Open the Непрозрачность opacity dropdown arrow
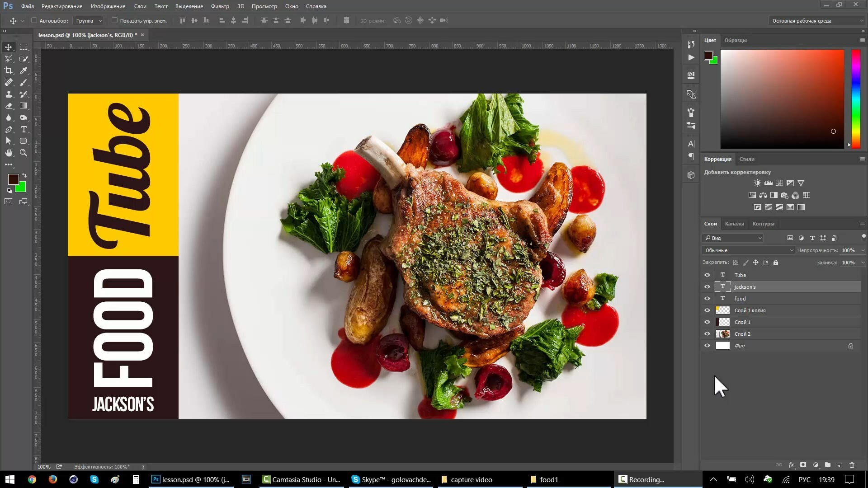This screenshot has height=488, width=868. coord(863,250)
